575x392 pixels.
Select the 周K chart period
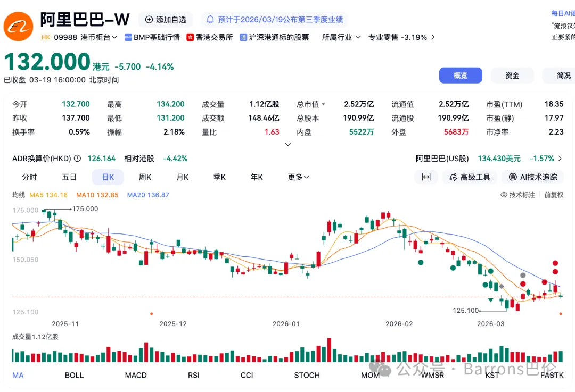[145, 177]
